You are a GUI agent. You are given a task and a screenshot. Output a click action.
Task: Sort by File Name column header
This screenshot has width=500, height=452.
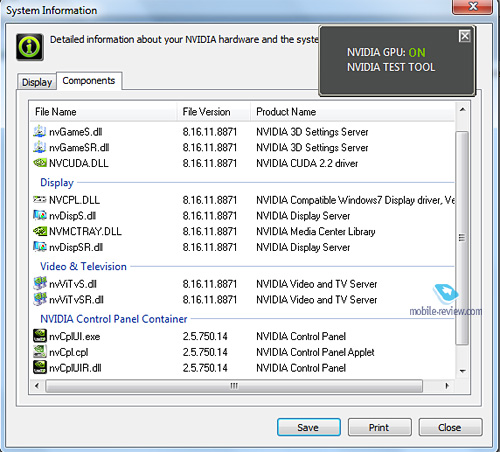[x=103, y=112]
